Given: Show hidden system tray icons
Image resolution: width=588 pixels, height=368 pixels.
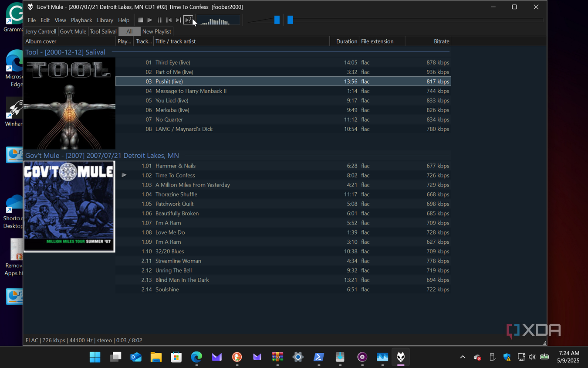Looking at the screenshot, I should tap(463, 357).
